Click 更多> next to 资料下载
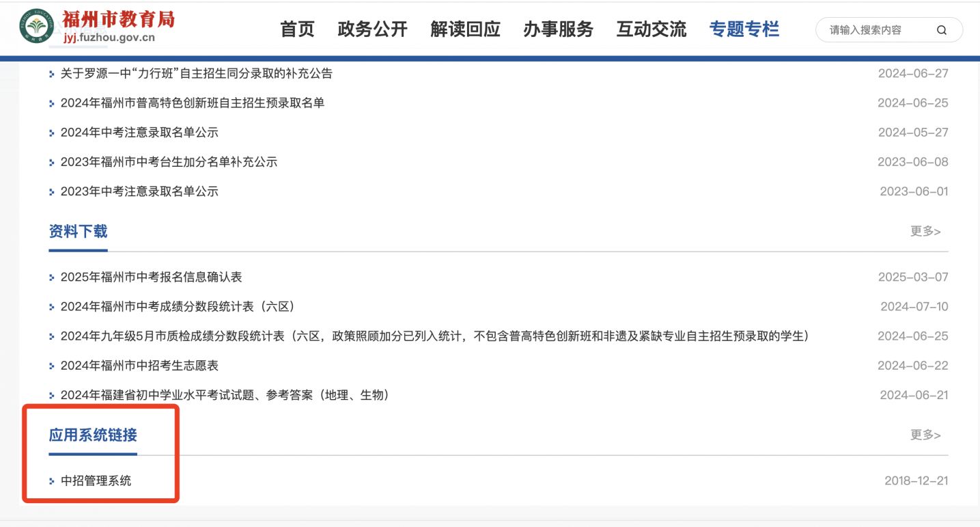 pos(925,231)
